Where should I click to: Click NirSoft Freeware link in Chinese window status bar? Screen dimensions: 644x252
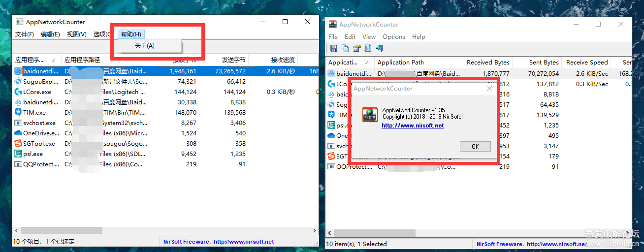(x=219, y=242)
